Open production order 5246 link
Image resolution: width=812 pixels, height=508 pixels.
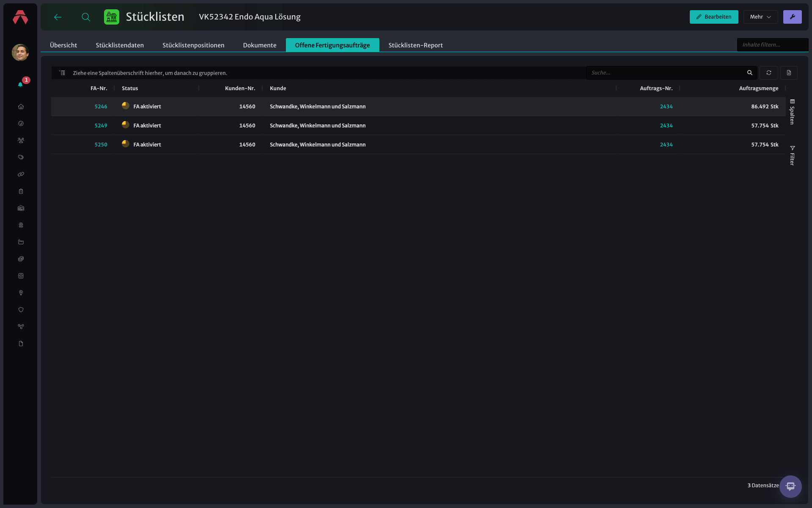click(x=101, y=106)
